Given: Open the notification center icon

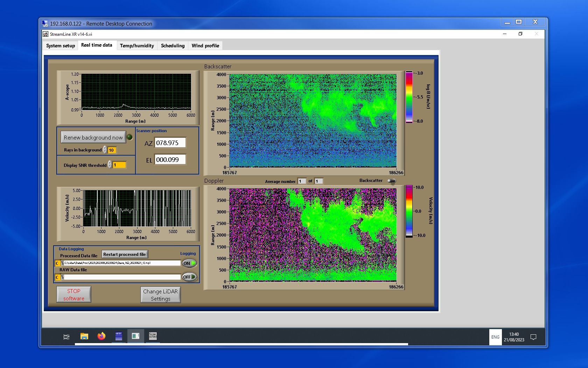Looking at the screenshot, I should (x=533, y=337).
